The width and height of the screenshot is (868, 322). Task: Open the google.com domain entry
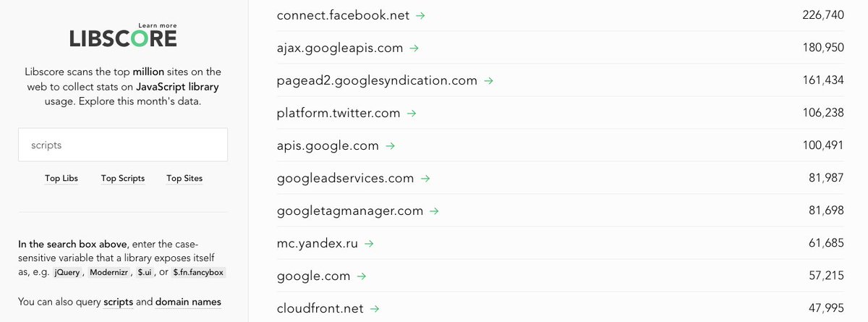click(x=313, y=276)
